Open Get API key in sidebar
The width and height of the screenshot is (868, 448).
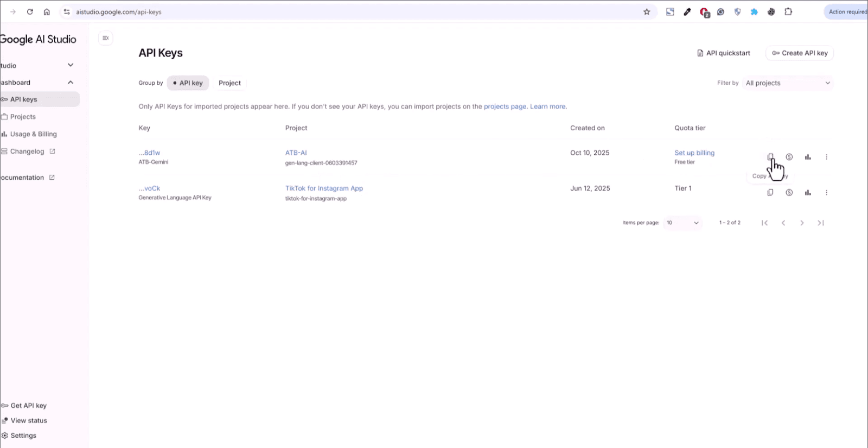[x=28, y=406]
